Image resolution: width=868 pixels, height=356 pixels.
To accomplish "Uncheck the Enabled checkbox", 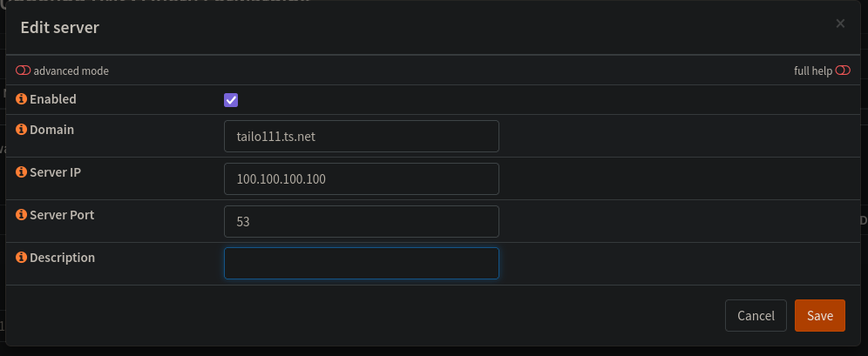I will [x=231, y=100].
